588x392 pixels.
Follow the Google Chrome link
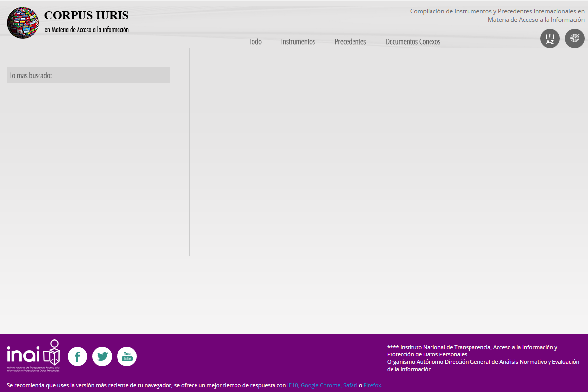click(320, 385)
